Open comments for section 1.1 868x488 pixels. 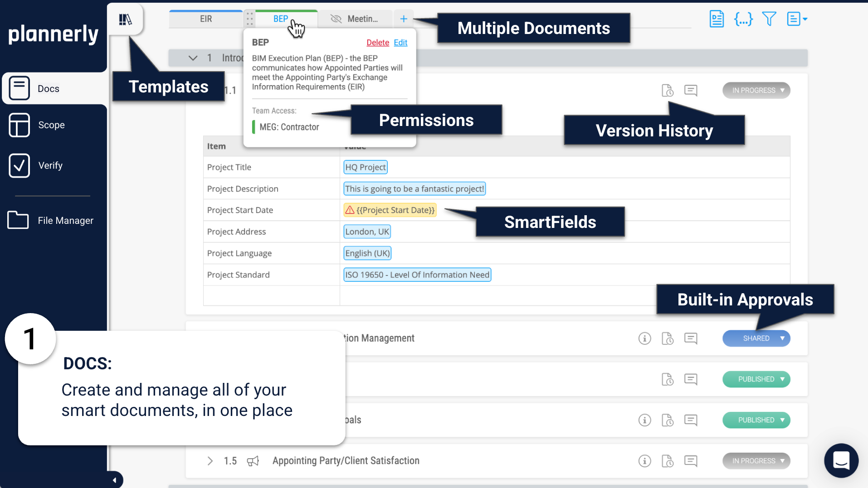(x=691, y=91)
